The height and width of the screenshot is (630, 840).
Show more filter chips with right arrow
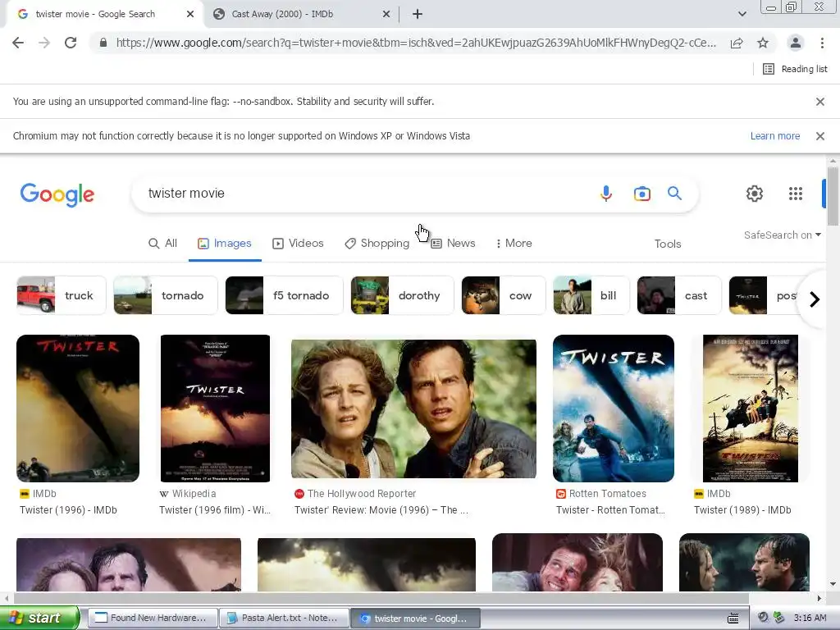(x=815, y=299)
